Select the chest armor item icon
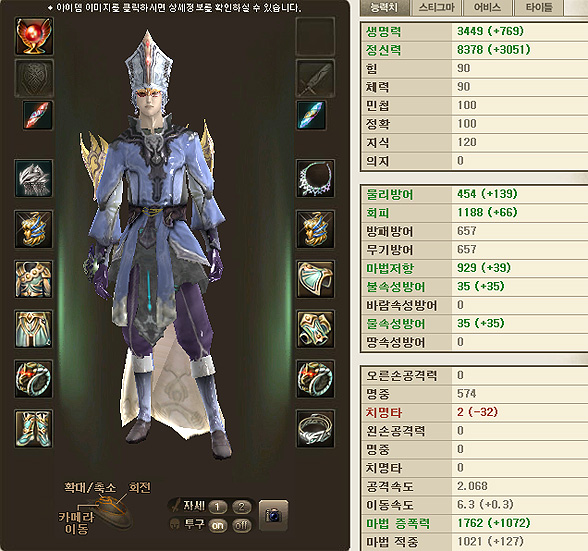The image size is (588, 551). (x=34, y=279)
